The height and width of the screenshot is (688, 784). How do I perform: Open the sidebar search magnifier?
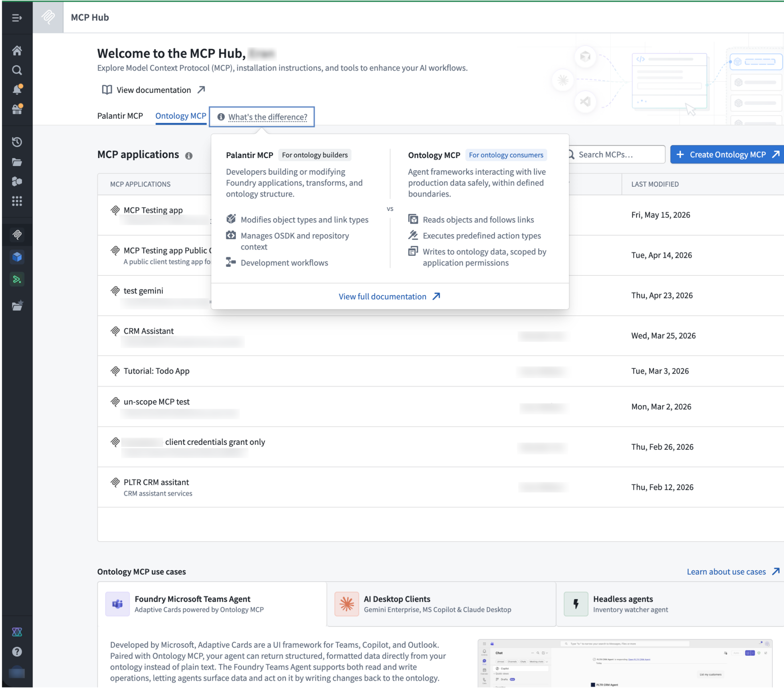17,70
